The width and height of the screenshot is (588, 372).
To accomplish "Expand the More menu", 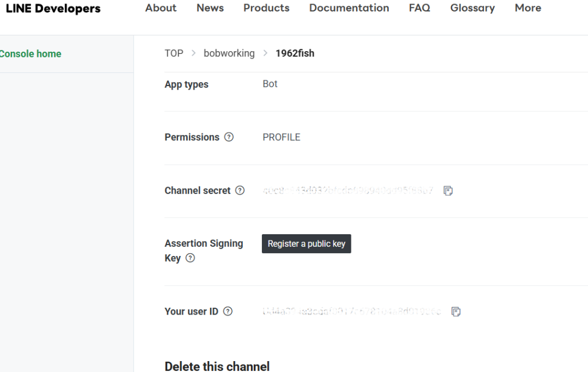I will (x=528, y=8).
